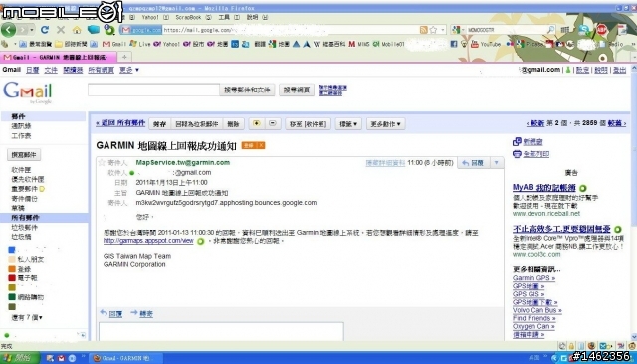The width and height of the screenshot is (637, 364).
Task: Go to the Firefox home page icon
Action: pos(77,30)
